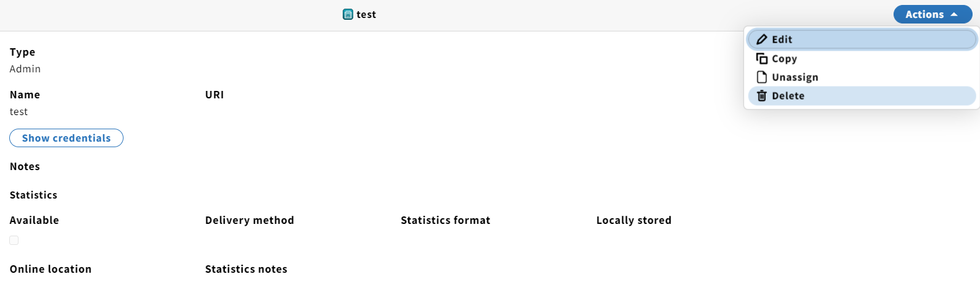
Task: Click the Delivery method label
Action: pyautogui.click(x=249, y=220)
